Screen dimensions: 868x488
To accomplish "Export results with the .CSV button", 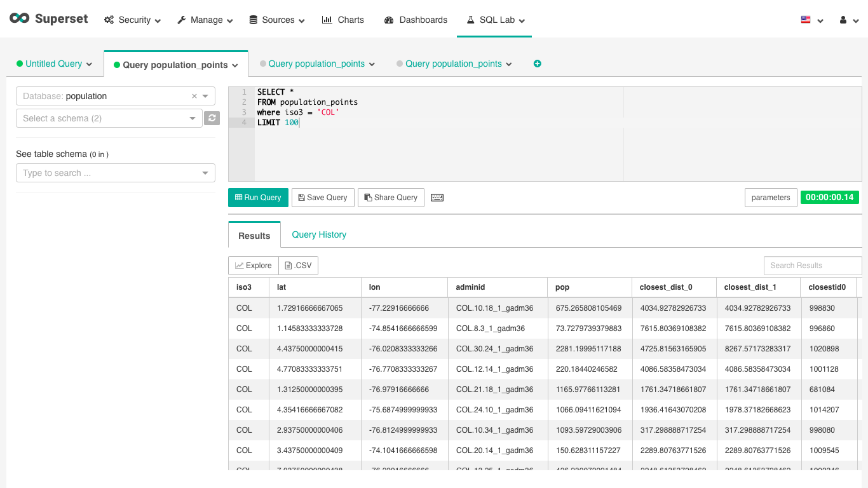I will click(x=298, y=266).
